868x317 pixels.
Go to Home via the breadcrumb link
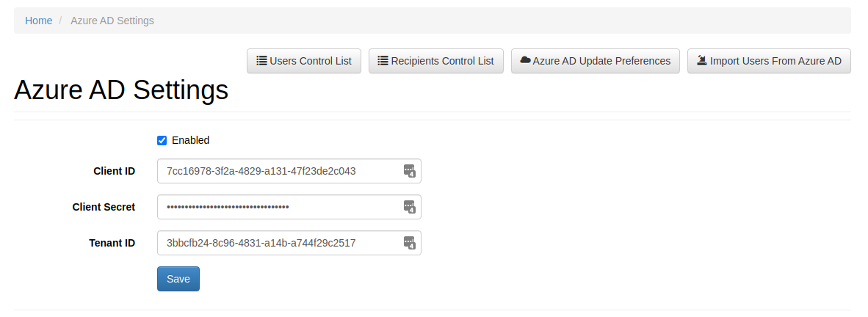(x=39, y=21)
